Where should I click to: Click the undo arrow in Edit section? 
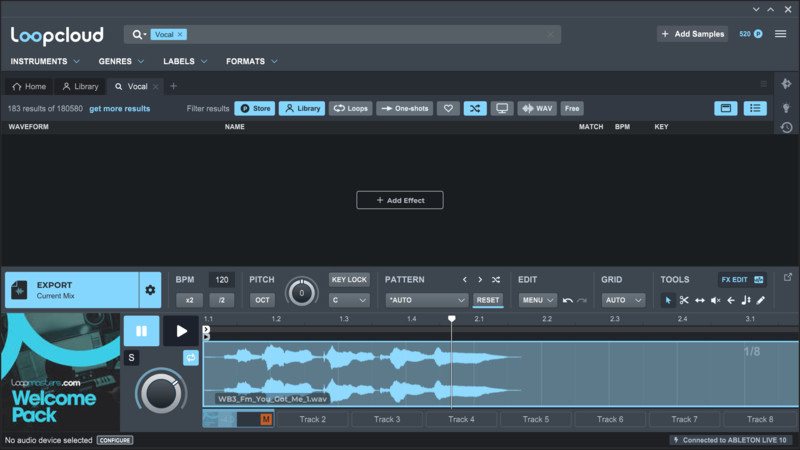(568, 300)
